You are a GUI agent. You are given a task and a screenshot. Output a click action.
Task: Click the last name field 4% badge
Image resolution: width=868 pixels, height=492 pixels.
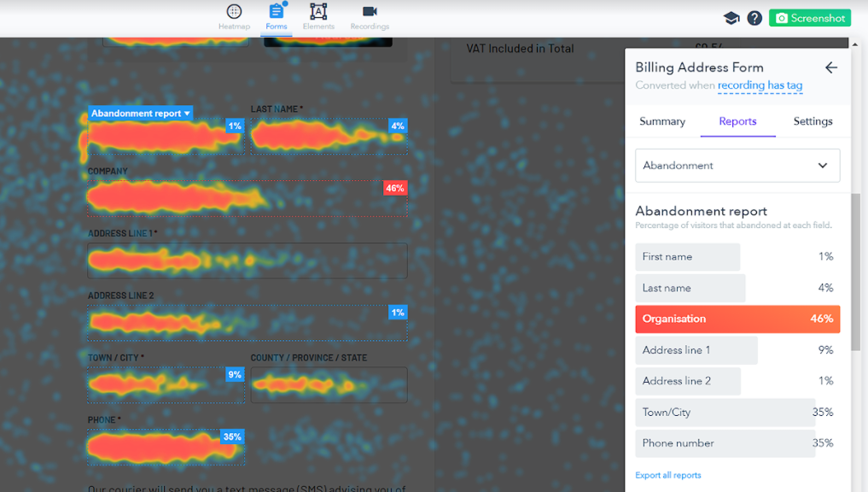398,126
